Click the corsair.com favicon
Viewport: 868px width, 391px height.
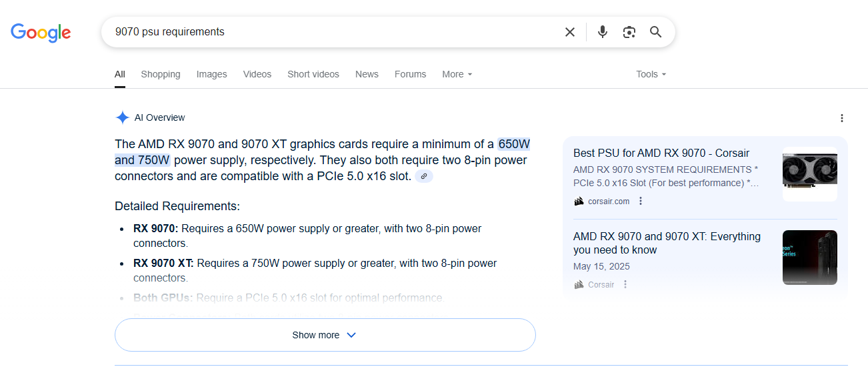579,201
